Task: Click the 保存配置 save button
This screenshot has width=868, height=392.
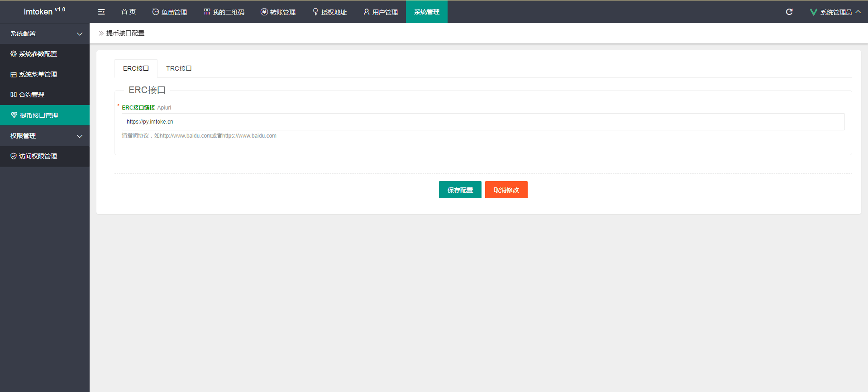Action: (460, 190)
